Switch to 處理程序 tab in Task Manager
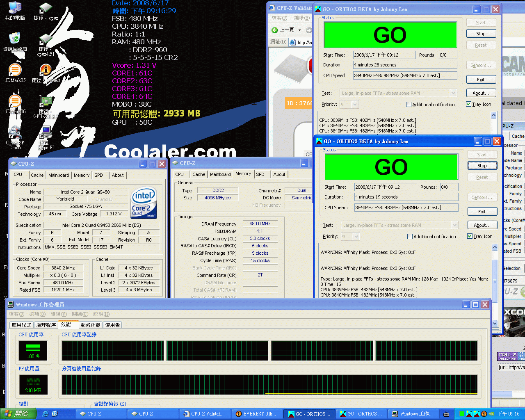 click(x=46, y=325)
